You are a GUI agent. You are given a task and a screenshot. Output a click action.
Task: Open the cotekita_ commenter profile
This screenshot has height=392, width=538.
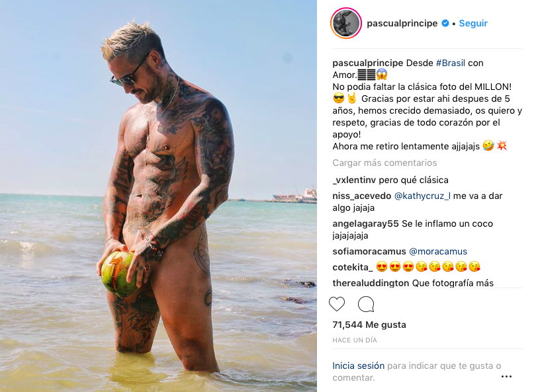pyautogui.click(x=352, y=267)
